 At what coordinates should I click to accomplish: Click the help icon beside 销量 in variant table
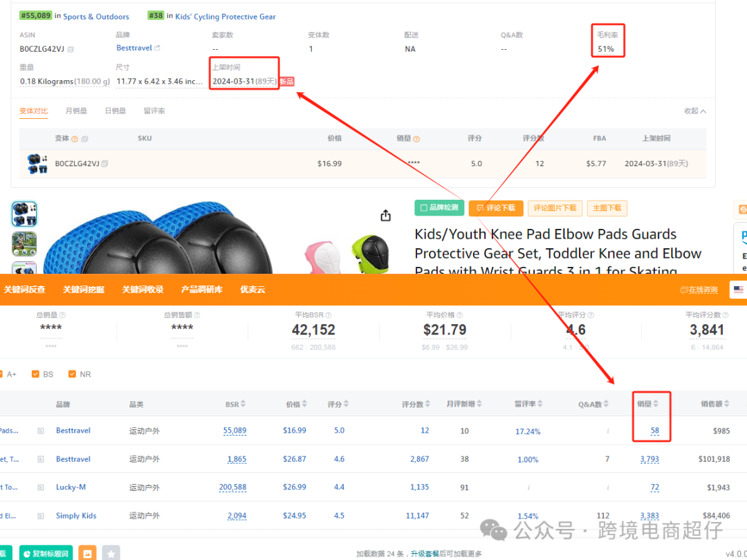(x=416, y=138)
